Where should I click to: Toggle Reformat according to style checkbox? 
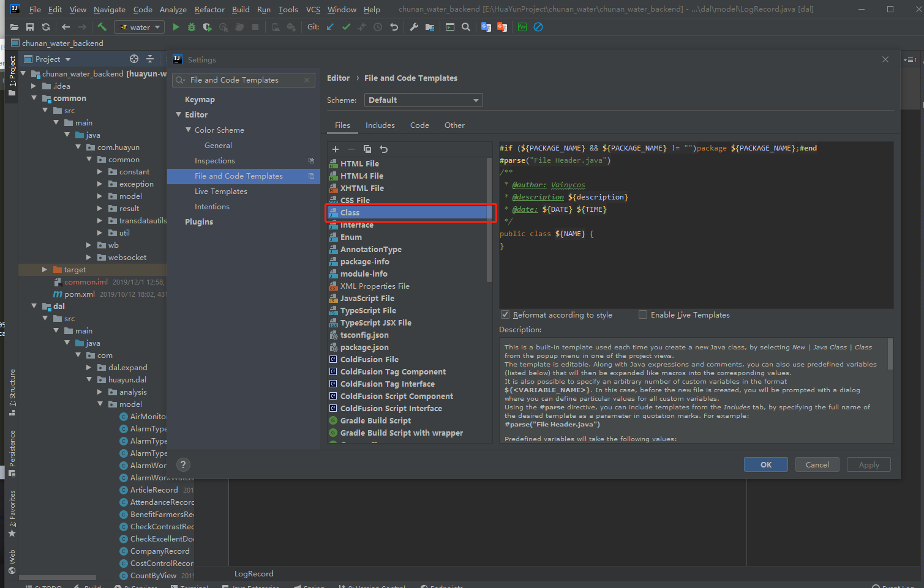tap(505, 314)
